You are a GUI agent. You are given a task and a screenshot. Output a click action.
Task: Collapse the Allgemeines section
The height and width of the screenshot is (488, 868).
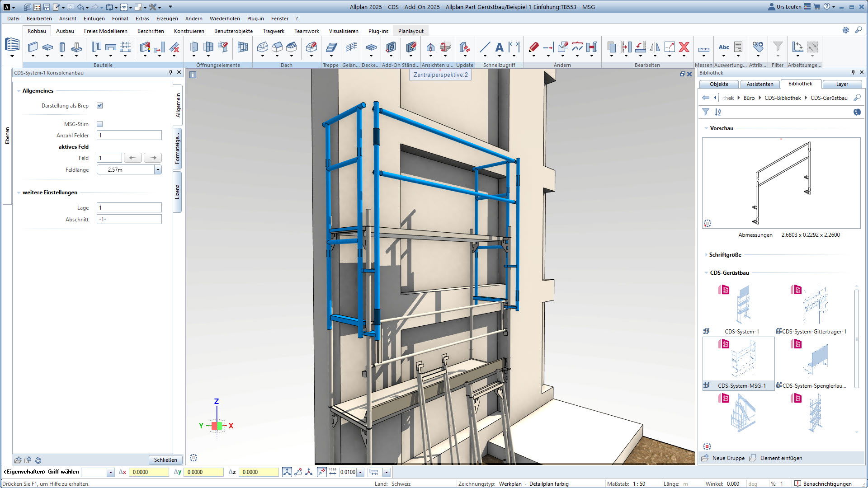click(19, 91)
